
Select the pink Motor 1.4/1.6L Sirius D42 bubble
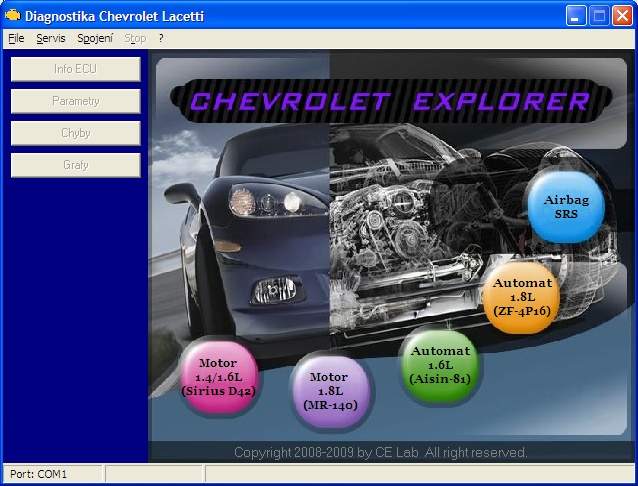click(218, 377)
